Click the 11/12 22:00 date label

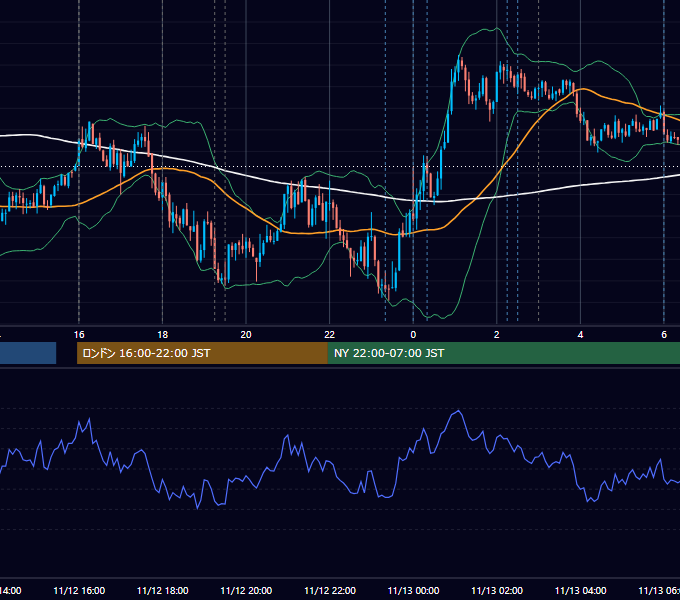coord(330,590)
